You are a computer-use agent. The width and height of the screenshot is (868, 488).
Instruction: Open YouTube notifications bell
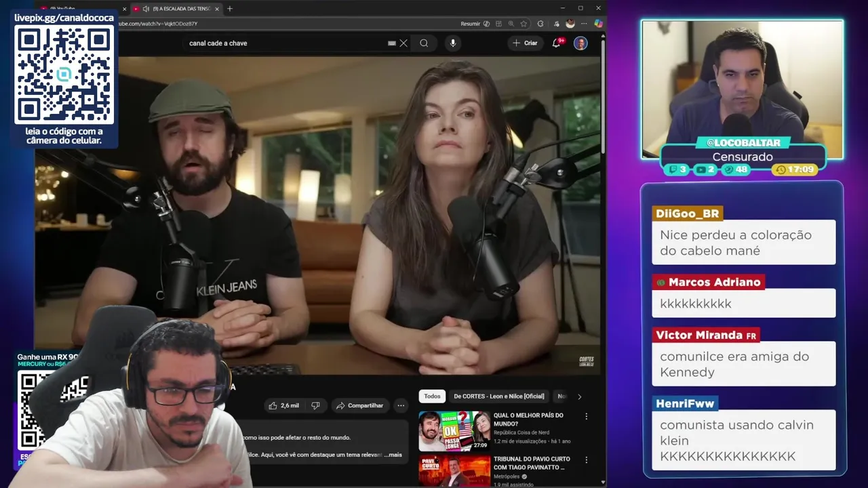point(556,43)
